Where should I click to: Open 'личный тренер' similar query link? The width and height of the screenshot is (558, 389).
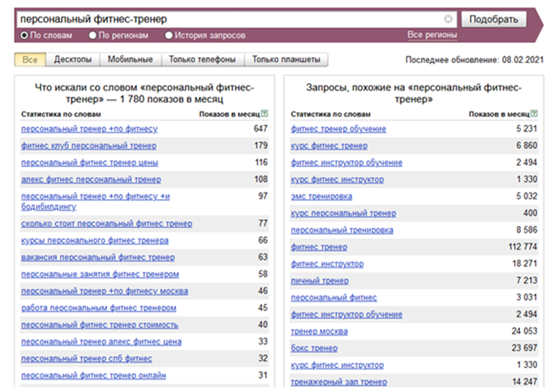pyautogui.click(x=320, y=281)
